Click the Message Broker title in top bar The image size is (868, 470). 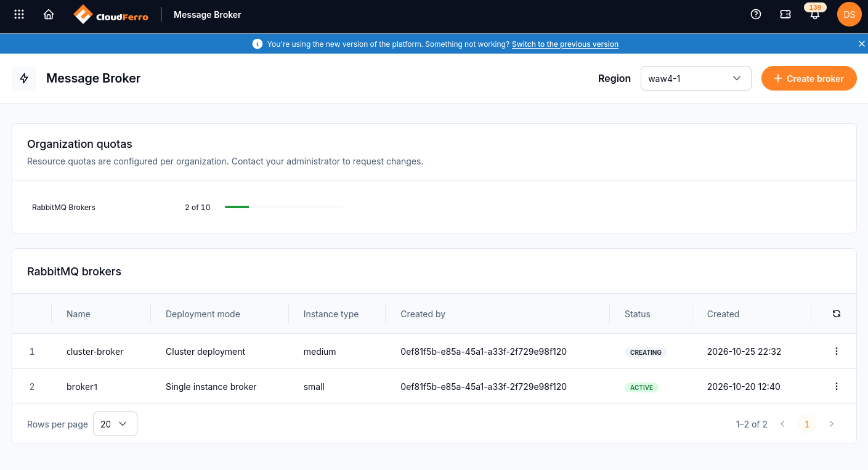(x=208, y=14)
